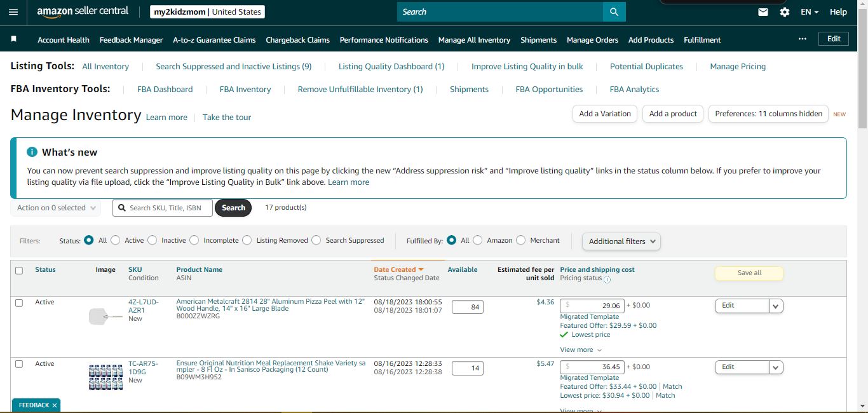This screenshot has width=868, height=413.
Task: Open Edit dropdown arrow for pizza peel row
Action: [776, 306]
